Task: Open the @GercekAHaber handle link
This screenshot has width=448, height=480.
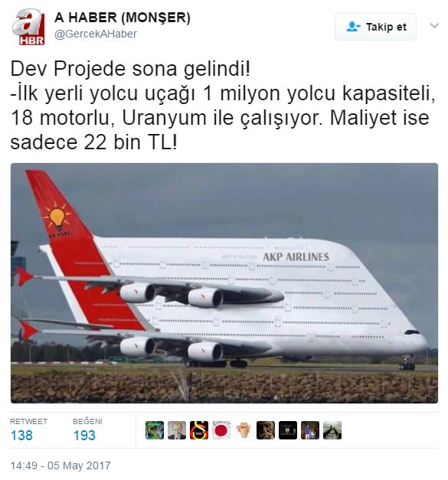Action: 96,34
